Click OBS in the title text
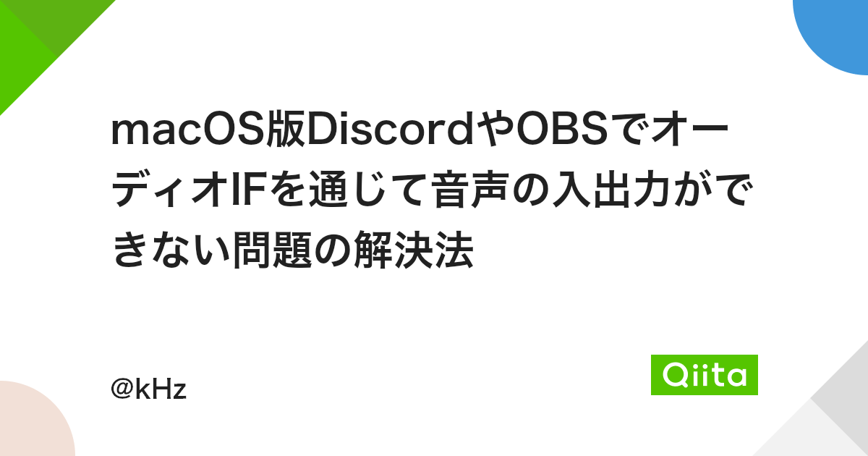The image size is (868, 456). (x=555, y=131)
